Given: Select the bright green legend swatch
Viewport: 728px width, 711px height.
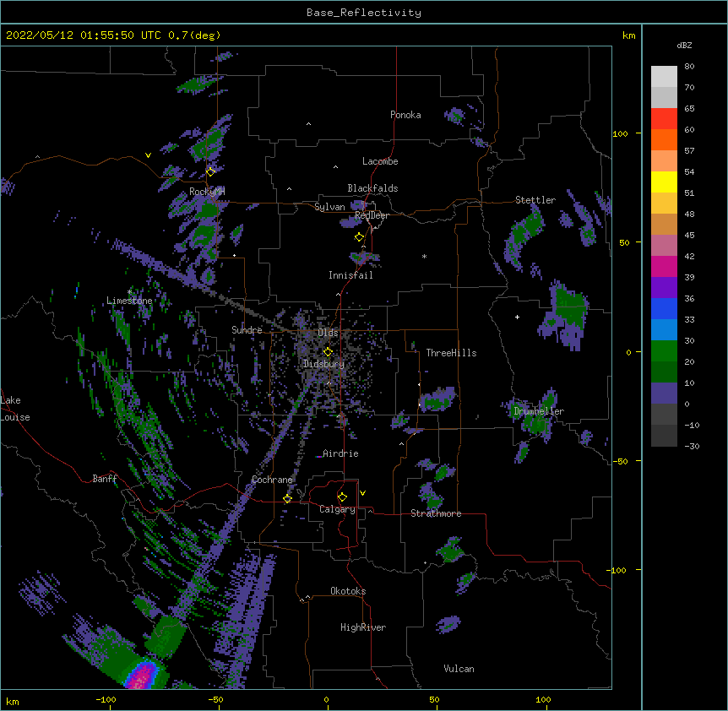Looking at the screenshot, I should click(x=664, y=351).
